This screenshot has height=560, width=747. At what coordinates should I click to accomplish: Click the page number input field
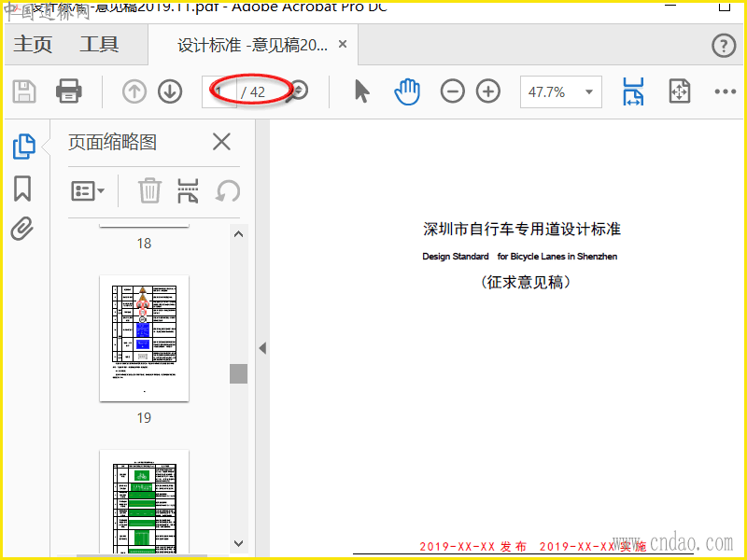point(219,91)
